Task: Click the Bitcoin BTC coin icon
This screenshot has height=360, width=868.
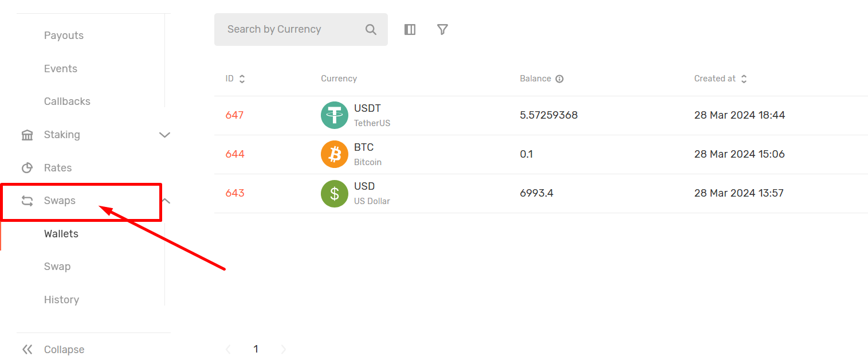Action: click(x=334, y=154)
